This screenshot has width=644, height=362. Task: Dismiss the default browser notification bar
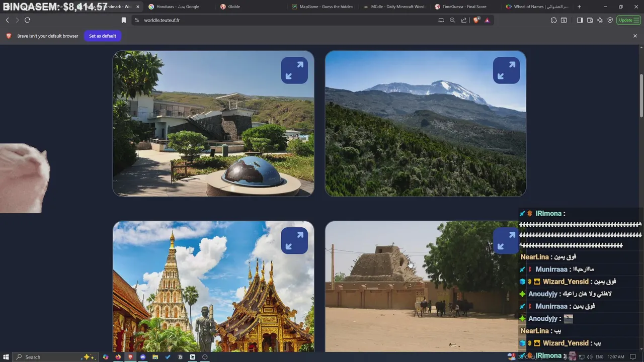click(635, 36)
